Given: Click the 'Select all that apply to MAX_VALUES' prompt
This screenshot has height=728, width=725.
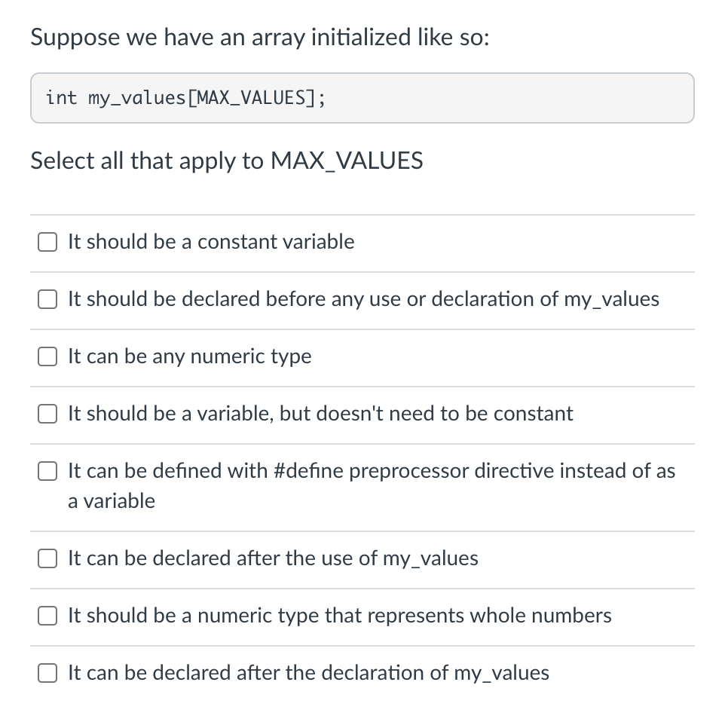Looking at the screenshot, I should tap(227, 161).
